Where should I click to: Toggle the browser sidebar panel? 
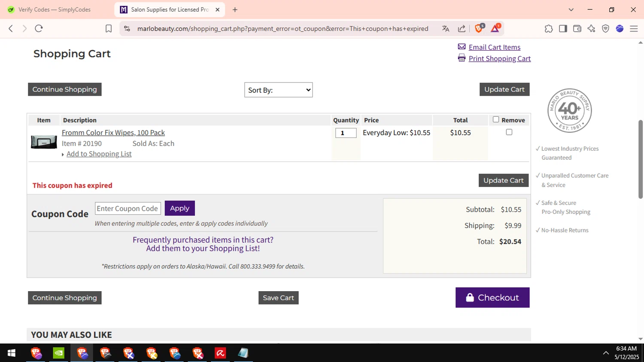click(563, 28)
